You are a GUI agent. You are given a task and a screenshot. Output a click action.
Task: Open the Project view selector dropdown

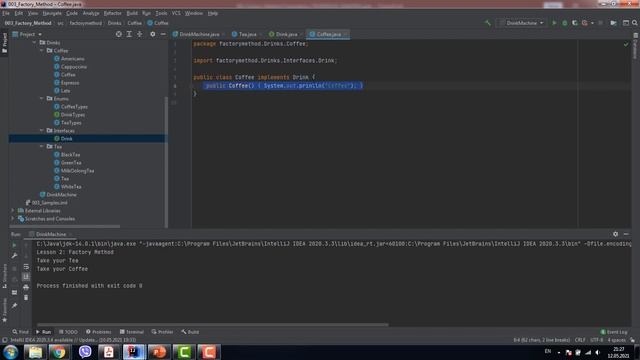click(x=27, y=34)
